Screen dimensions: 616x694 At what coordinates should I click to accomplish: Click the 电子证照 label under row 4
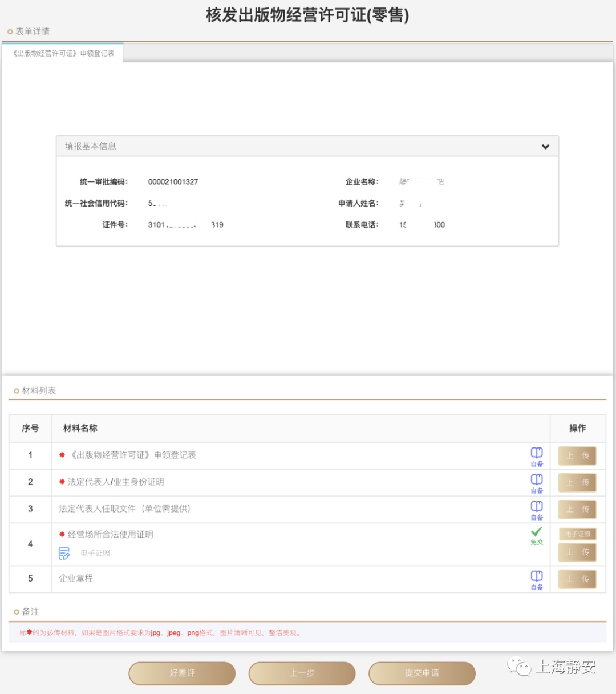click(95, 553)
